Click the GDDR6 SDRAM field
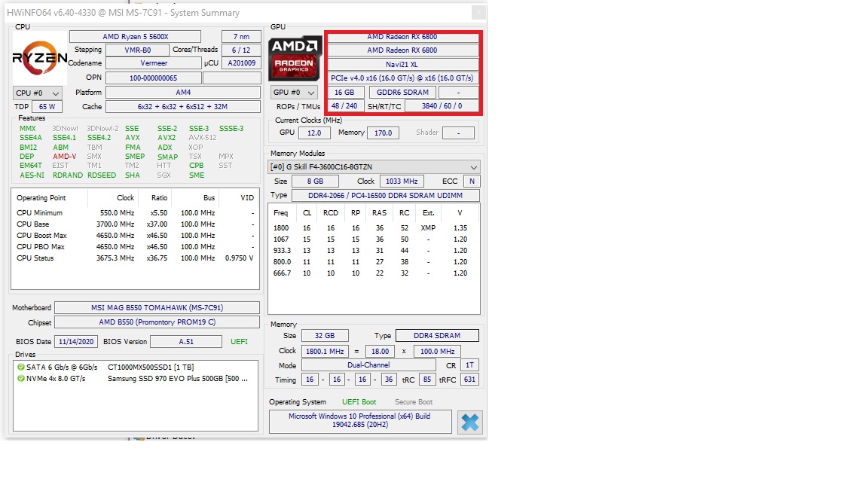 pos(402,93)
